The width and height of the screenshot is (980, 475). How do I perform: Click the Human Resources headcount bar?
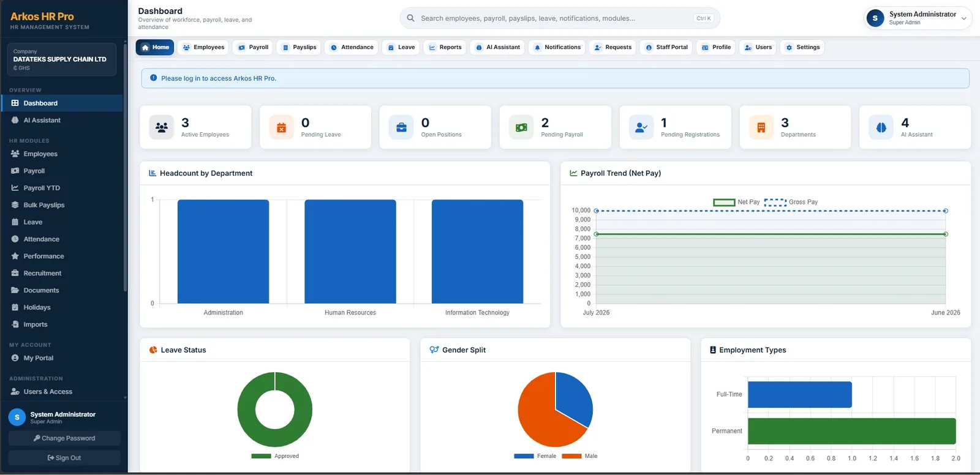pyautogui.click(x=350, y=252)
